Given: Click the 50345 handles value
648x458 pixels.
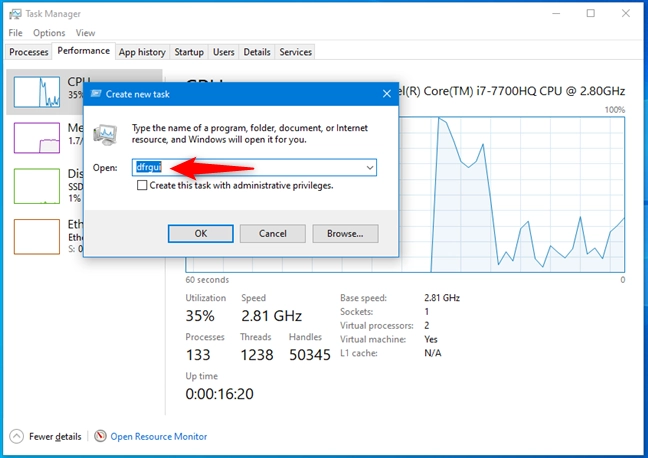Looking at the screenshot, I should tap(310, 355).
